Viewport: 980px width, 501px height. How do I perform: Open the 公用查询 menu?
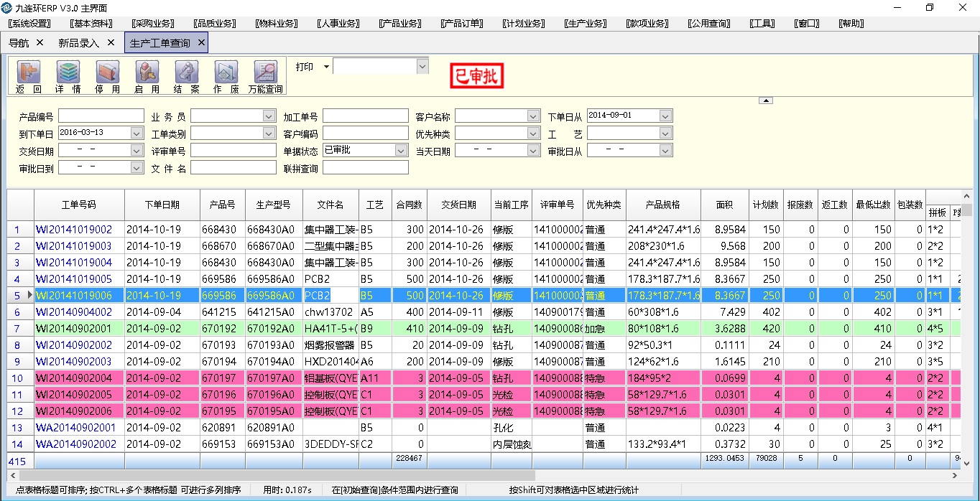pyautogui.click(x=709, y=24)
